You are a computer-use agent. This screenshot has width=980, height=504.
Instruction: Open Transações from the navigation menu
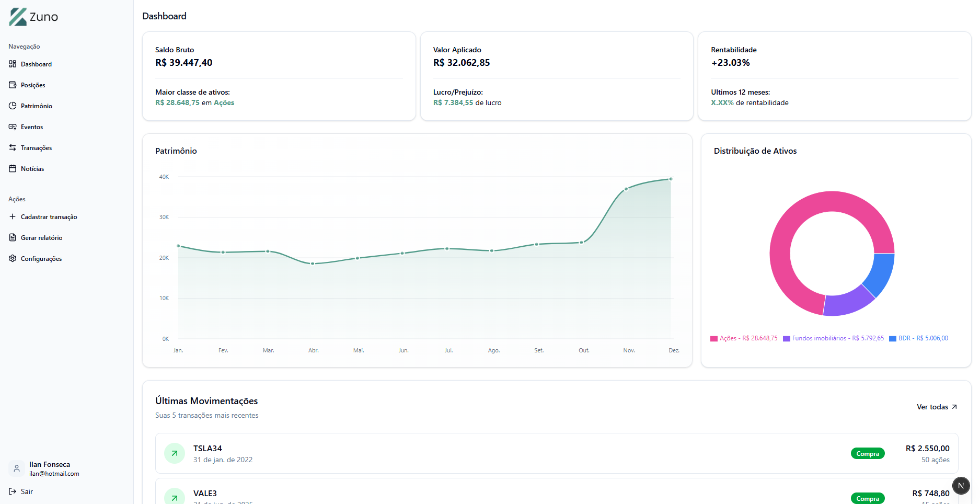36,147
